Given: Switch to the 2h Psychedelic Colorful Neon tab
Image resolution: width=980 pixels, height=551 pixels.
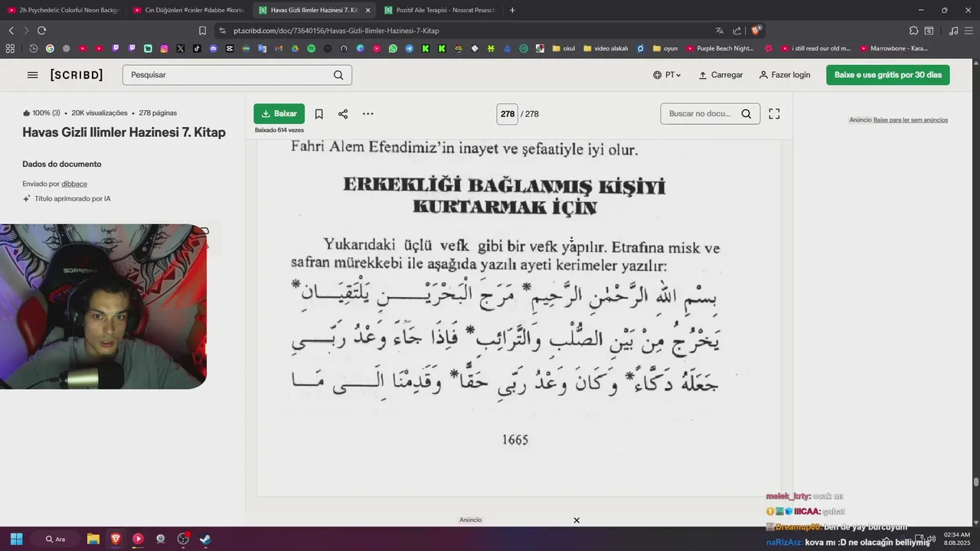Looking at the screenshot, I should coord(64,10).
